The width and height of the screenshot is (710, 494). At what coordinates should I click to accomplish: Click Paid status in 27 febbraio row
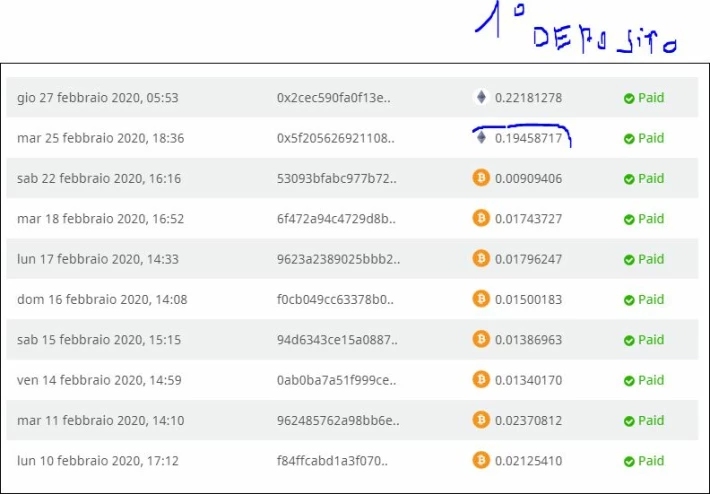[651, 97]
